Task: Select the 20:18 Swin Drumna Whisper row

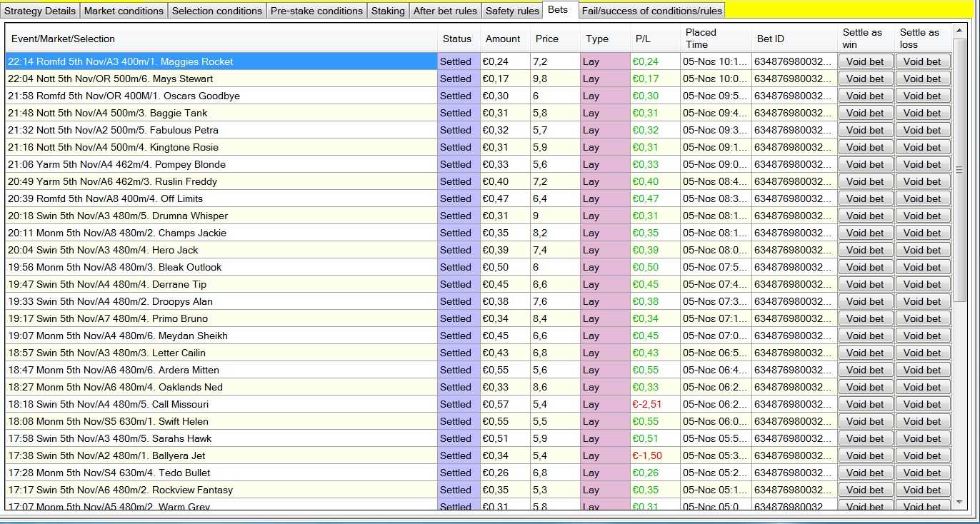Action: pos(479,216)
